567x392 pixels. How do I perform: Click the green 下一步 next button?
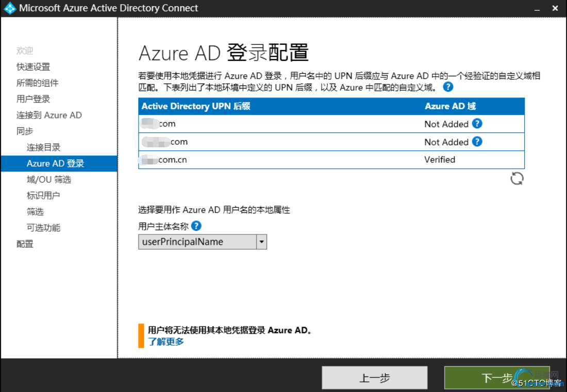(497, 378)
